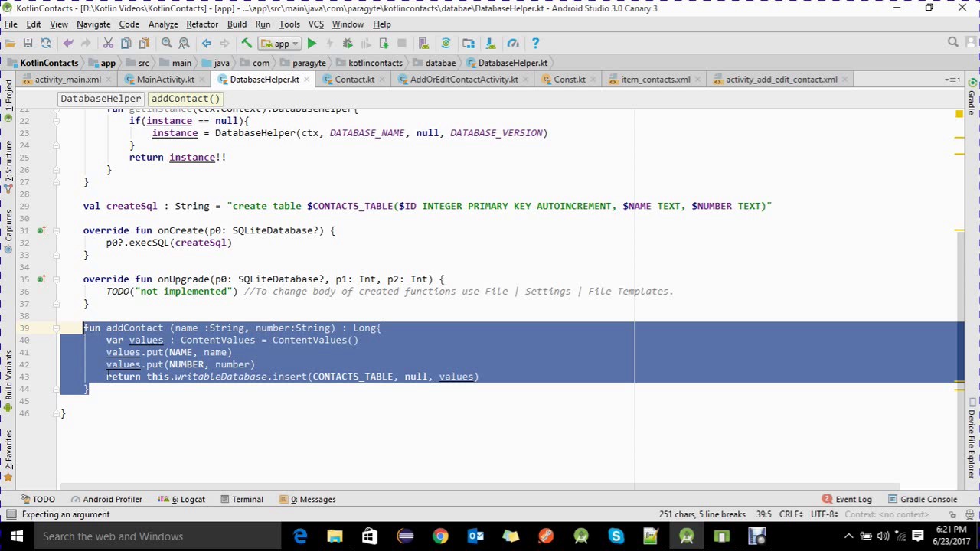Click the Copy icon in toolbar
Screen dimensions: 980x551
(126, 44)
